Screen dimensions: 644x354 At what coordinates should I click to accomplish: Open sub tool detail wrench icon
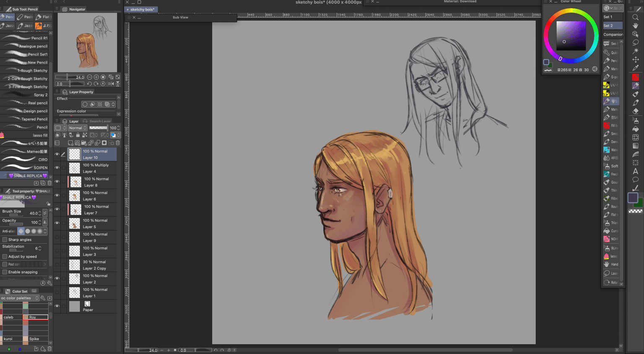tap(49, 283)
